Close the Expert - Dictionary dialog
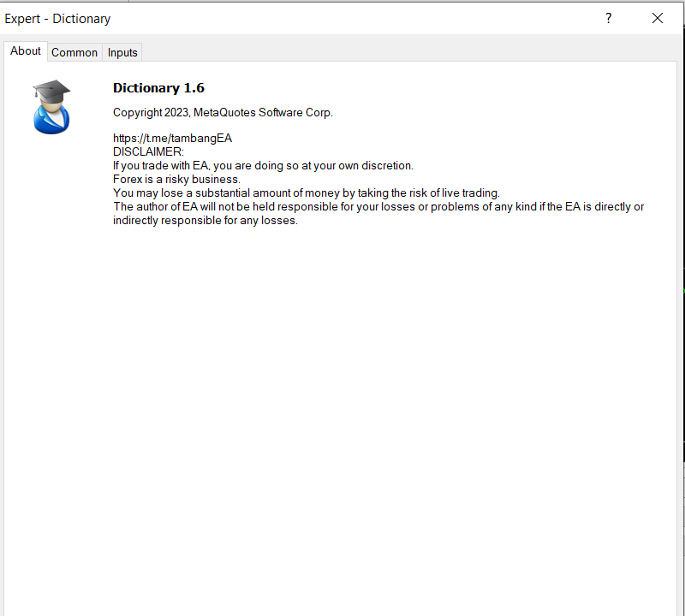This screenshot has height=616, width=685. coord(657,18)
